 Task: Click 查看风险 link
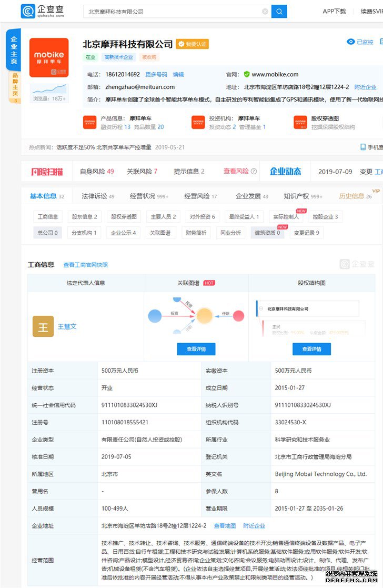[x=236, y=172]
